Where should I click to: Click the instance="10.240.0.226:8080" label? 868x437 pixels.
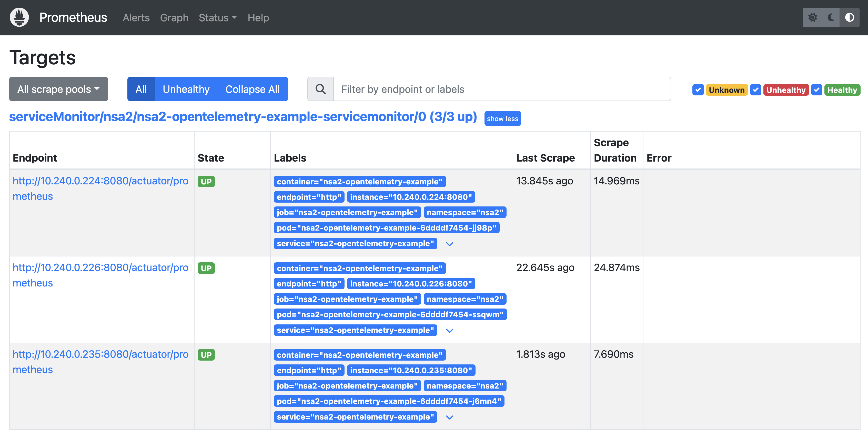pos(411,284)
